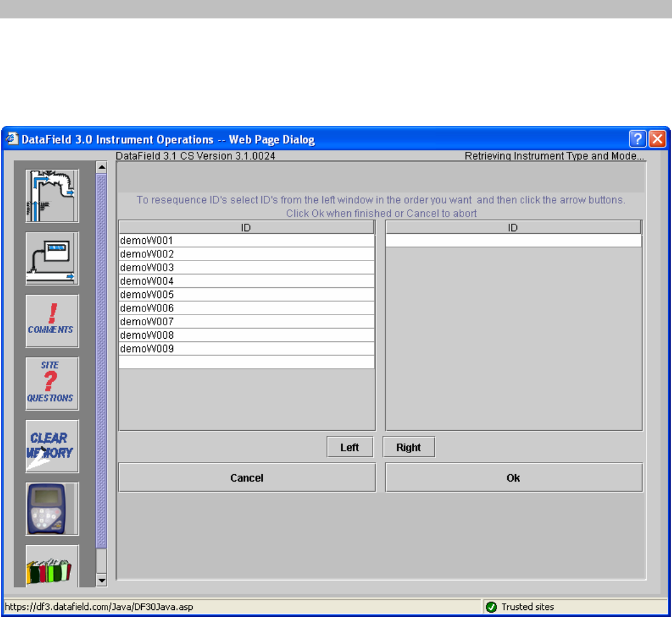The height and width of the screenshot is (617, 672).
Task: Click the DF30Java.asp URL in status bar
Action: coord(99,607)
